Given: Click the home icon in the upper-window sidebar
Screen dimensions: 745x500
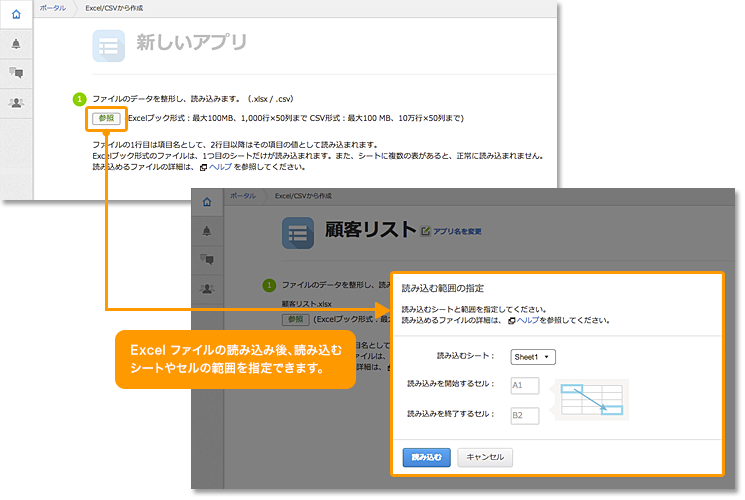Looking at the screenshot, I should 15,15.
